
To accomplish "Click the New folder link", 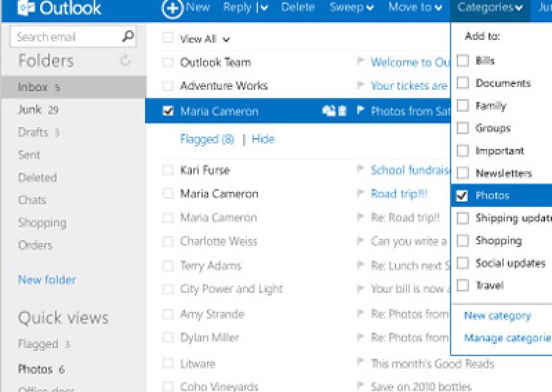I will (47, 280).
